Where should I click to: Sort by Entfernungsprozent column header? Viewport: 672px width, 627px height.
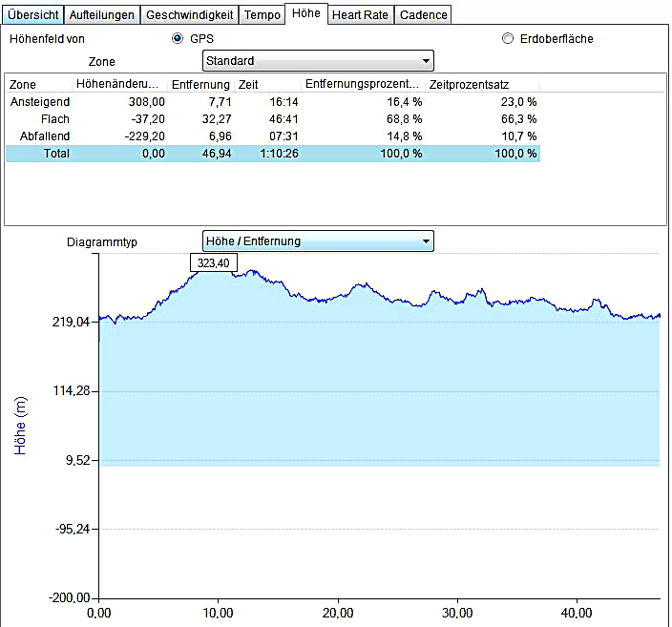[363, 84]
